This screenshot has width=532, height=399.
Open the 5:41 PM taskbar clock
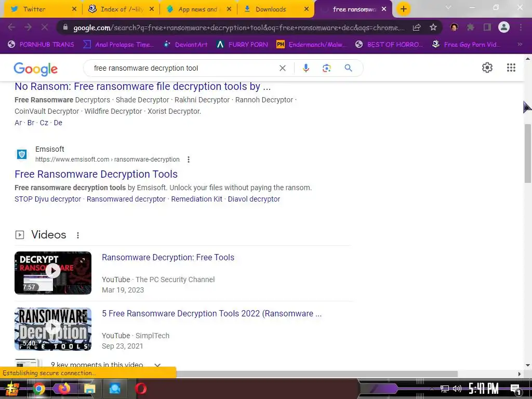coord(484,389)
